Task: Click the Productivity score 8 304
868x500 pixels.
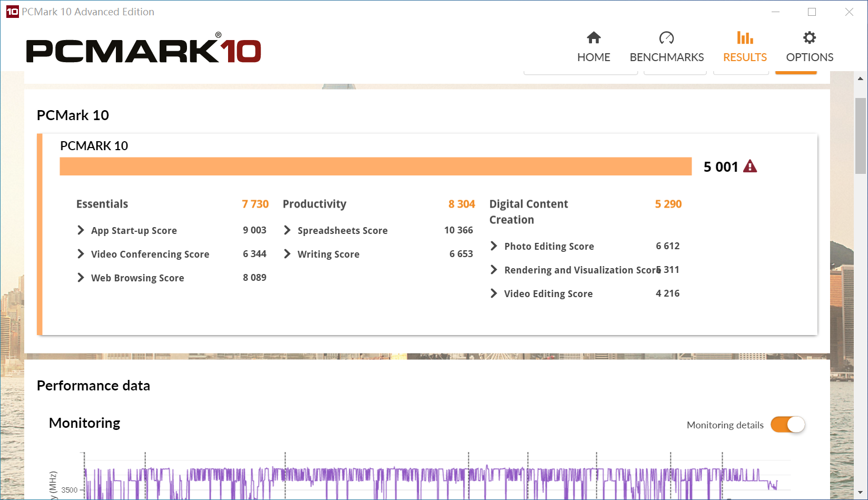Action: pos(462,204)
